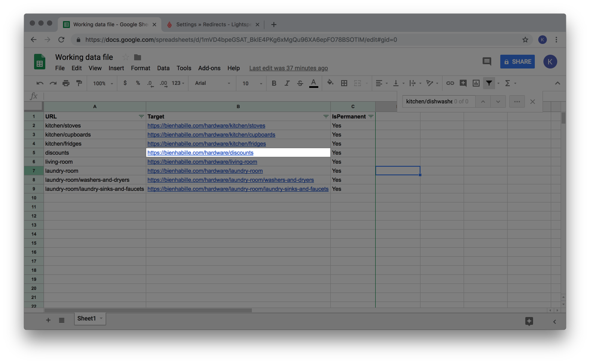Viewport: 590px width, 364px height.
Task: Open the URL column filter
Action: (141, 117)
